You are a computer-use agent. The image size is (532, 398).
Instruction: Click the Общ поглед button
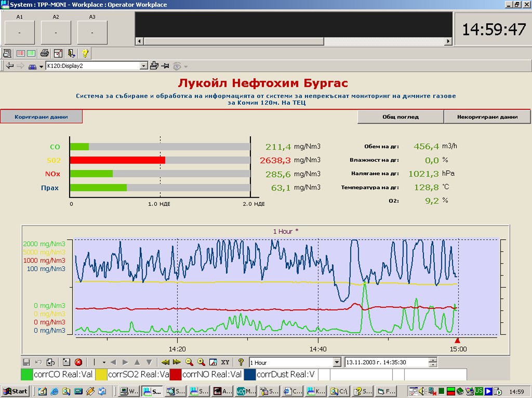coord(400,117)
